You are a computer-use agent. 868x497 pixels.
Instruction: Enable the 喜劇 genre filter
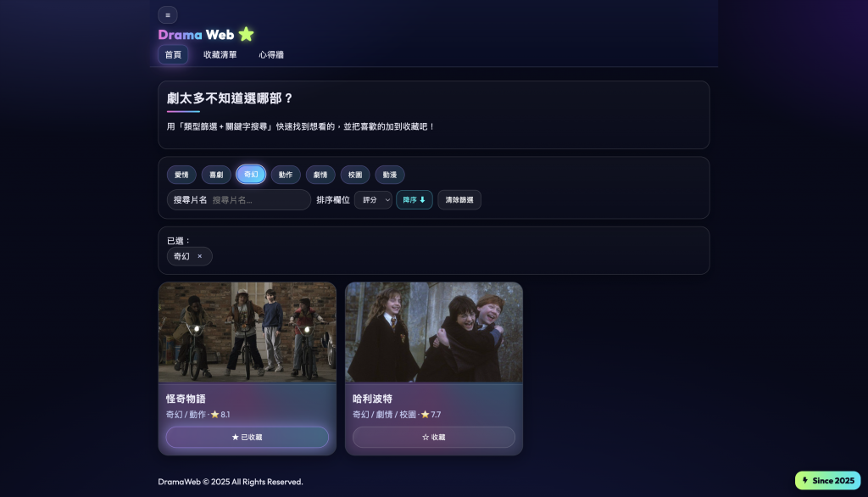coord(216,175)
